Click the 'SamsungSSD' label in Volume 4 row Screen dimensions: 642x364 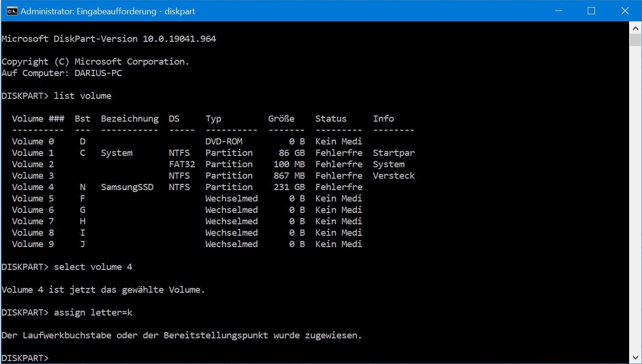point(127,187)
